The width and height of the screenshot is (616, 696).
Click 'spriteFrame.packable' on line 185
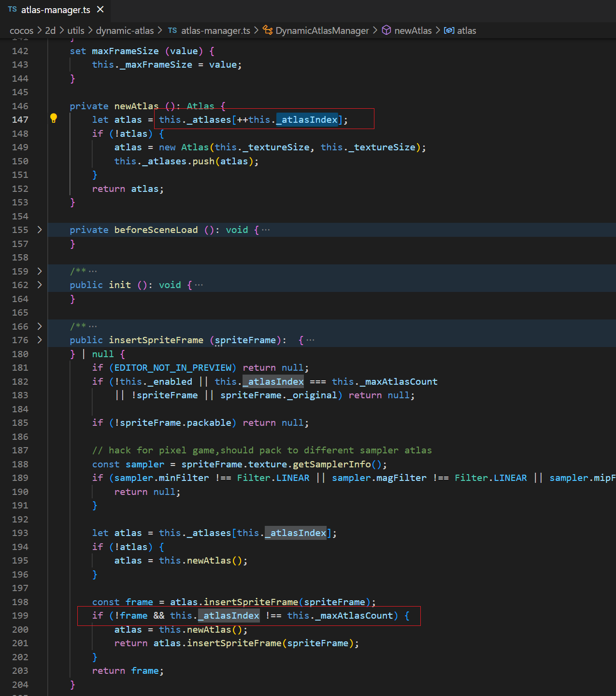pos(175,422)
